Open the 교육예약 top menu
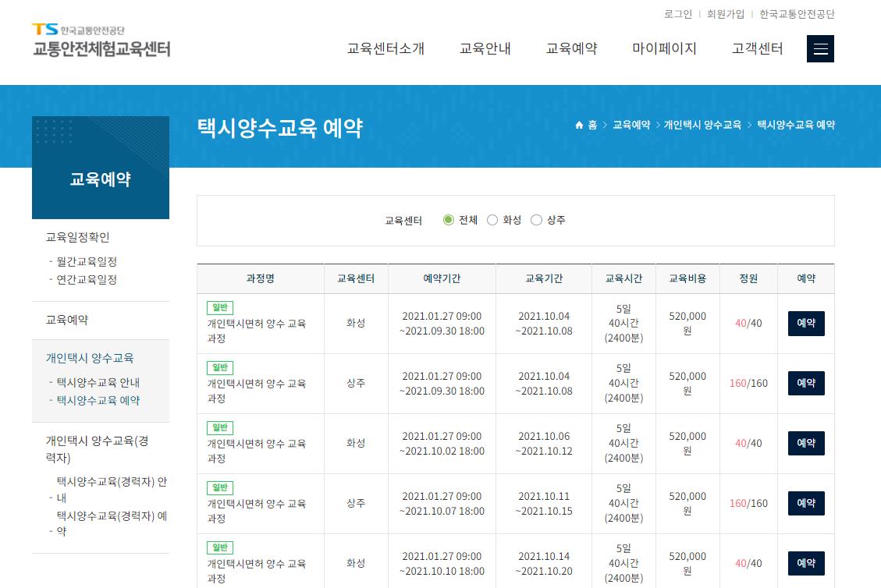Screen dimensions: 881x588 pyautogui.click(x=571, y=49)
